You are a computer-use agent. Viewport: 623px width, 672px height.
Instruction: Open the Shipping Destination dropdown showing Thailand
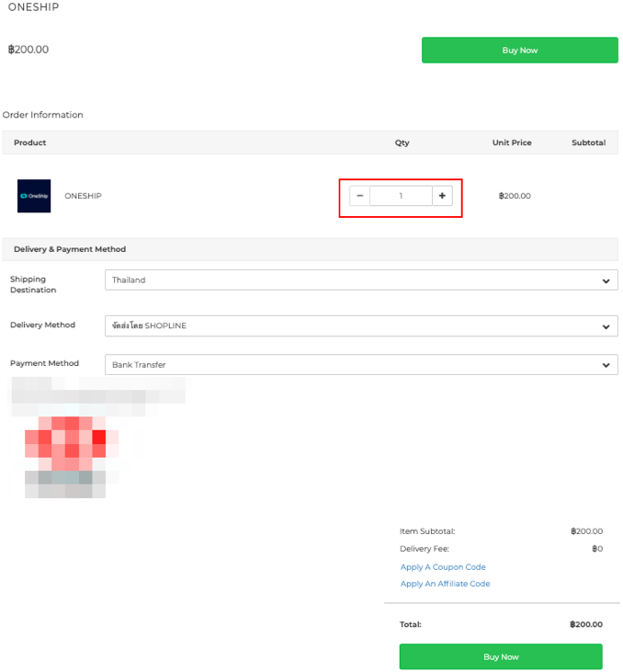click(361, 280)
